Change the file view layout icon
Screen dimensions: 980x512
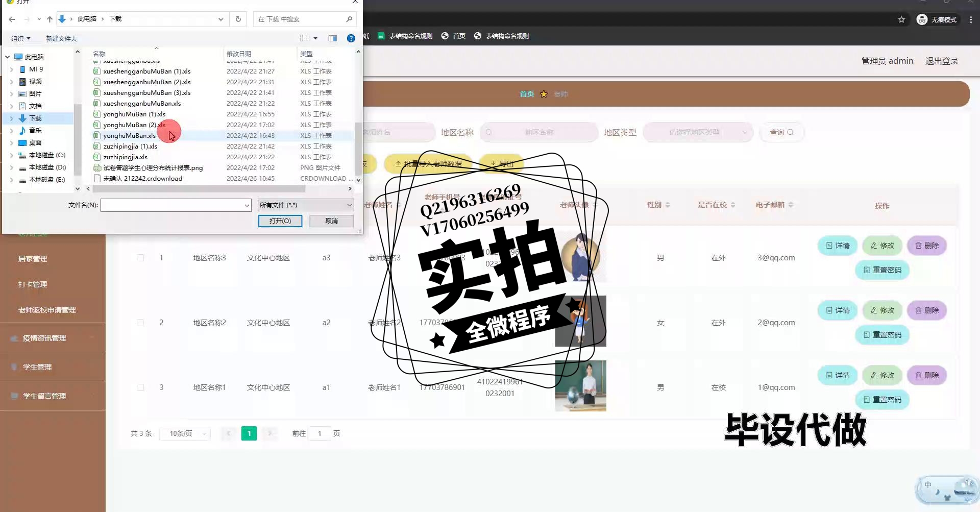[x=304, y=38]
